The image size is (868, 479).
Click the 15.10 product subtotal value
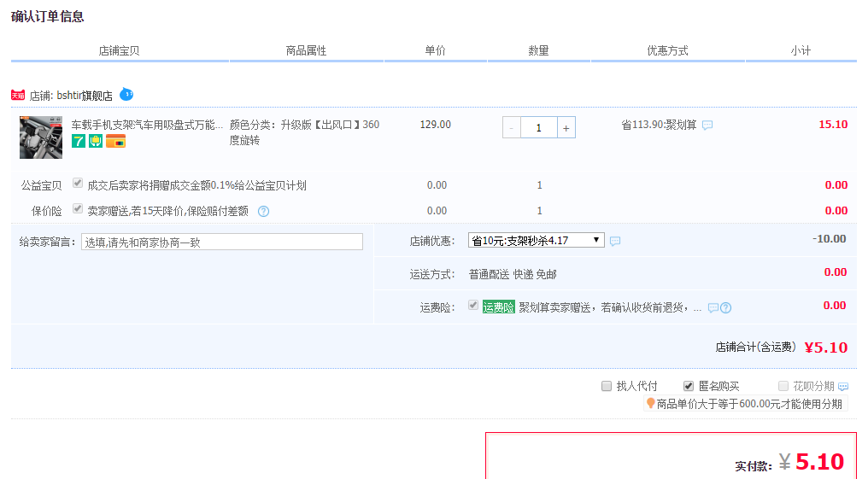click(833, 125)
